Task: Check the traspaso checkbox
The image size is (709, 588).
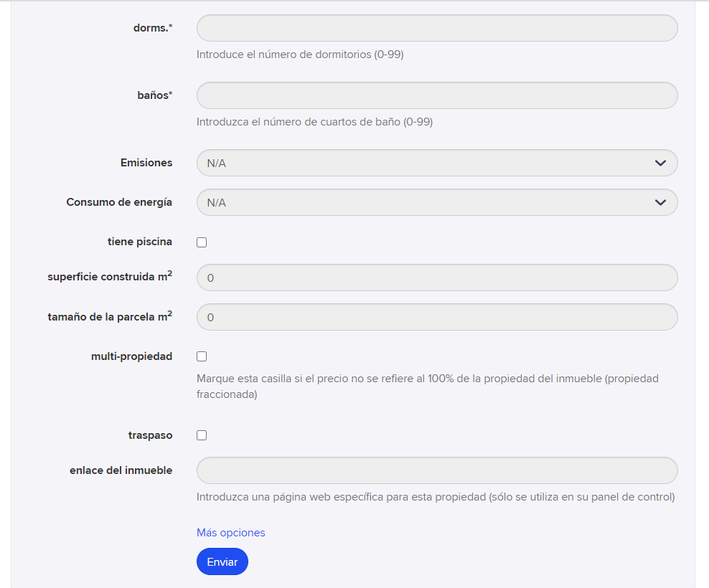Action: 202,435
